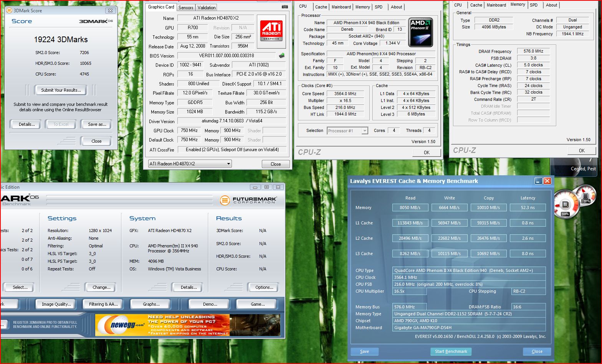Click the To Excel button
The image size is (602, 364).
coord(61,124)
